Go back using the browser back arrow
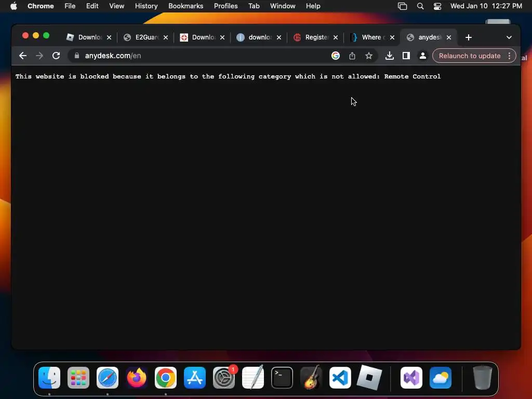Image resolution: width=532 pixels, height=399 pixels. [23, 56]
